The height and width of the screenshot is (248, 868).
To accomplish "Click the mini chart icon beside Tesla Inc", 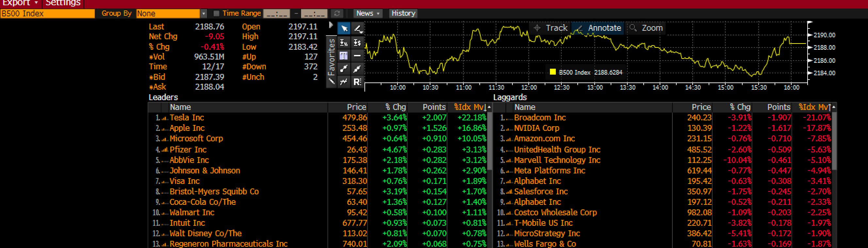I will coord(165,118).
